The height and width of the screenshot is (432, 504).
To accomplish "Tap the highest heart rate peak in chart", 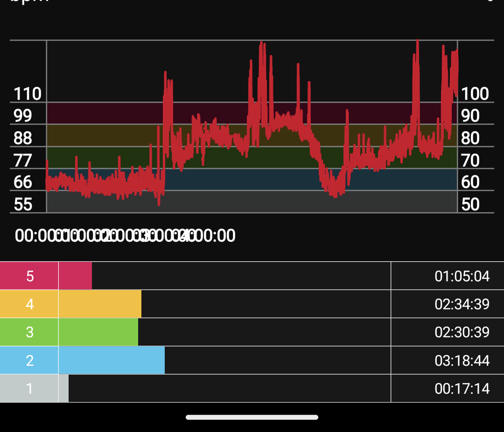I will (x=418, y=41).
